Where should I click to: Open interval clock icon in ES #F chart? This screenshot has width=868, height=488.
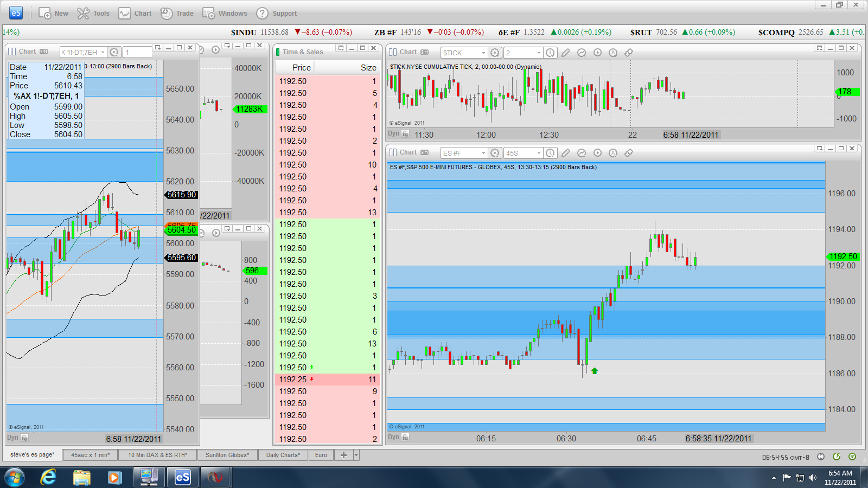pos(550,153)
